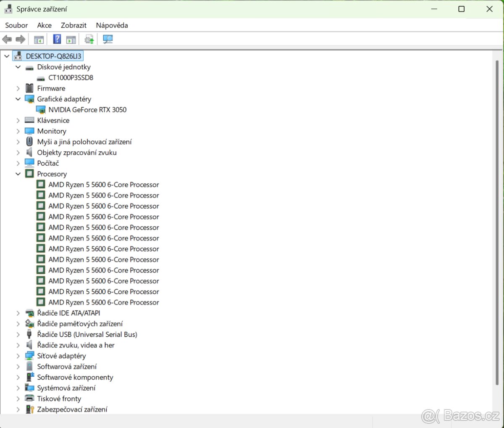The width and height of the screenshot is (504, 428).
Task: Select the Klávesnice tree item
Action: tap(53, 121)
